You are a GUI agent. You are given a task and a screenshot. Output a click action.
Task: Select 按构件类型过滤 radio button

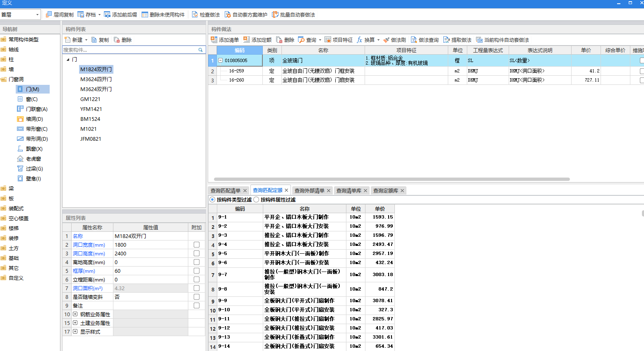click(x=212, y=200)
